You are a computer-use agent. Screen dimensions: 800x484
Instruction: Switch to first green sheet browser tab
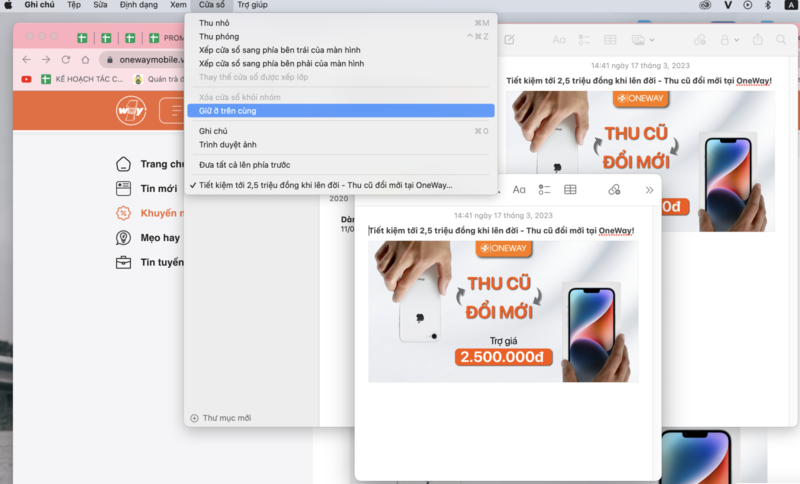pos(82,38)
